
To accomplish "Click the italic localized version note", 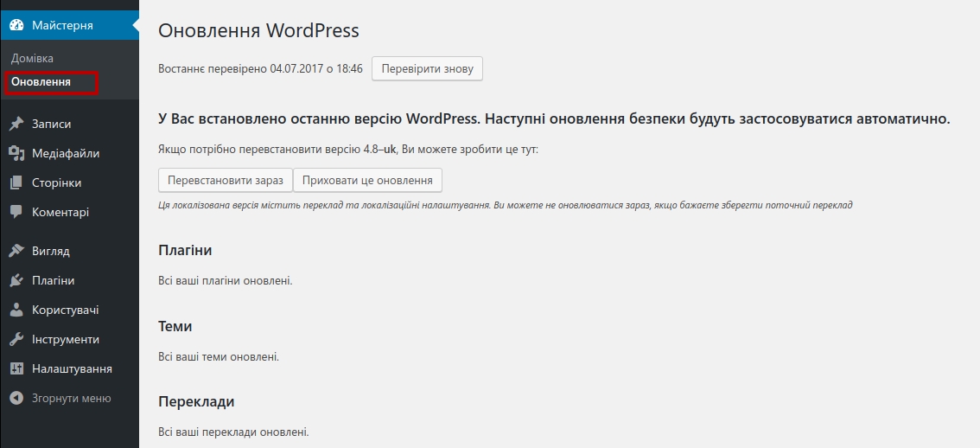I will coord(505,205).
